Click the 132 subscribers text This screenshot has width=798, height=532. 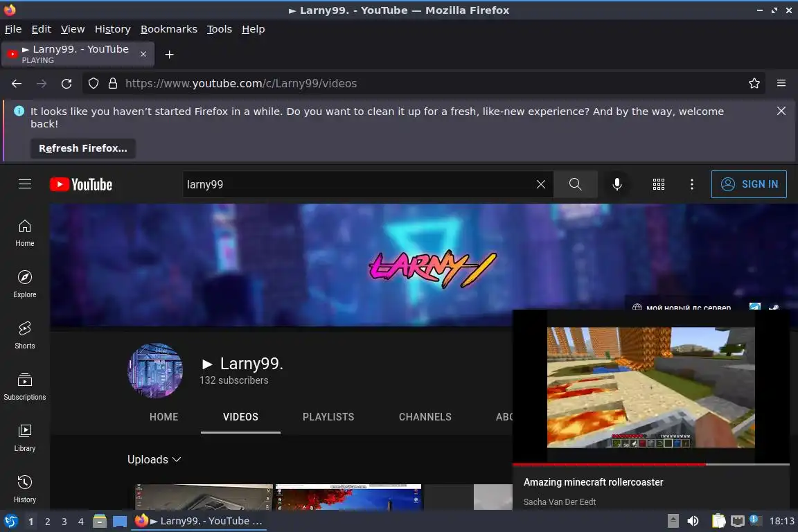[233, 380]
